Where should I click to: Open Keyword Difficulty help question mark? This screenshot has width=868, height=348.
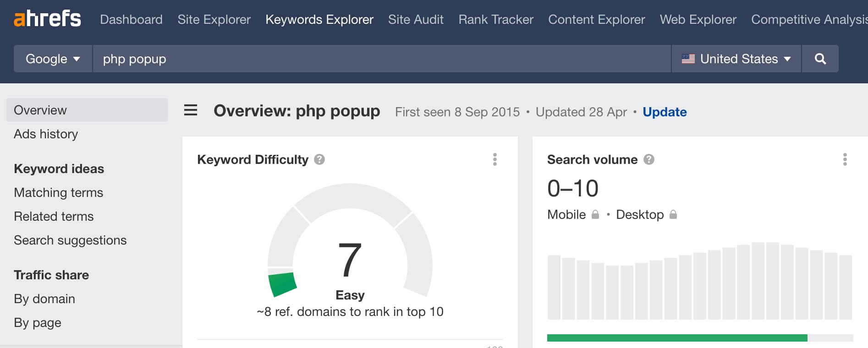click(319, 159)
